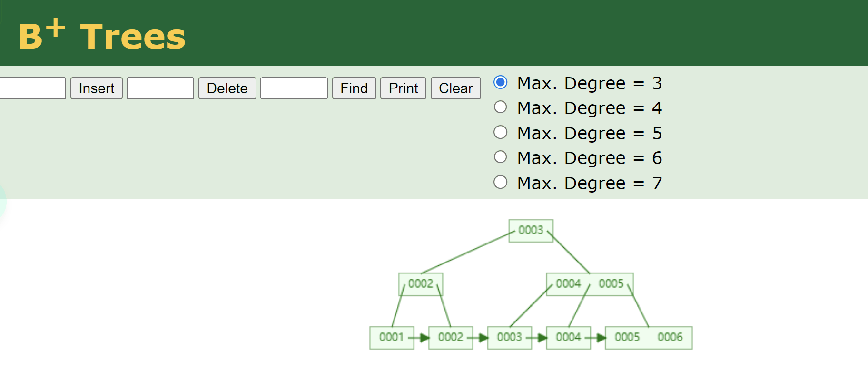Select the internal node 0002
Screen dimensions: 868x370
click(x=421, y=284)
